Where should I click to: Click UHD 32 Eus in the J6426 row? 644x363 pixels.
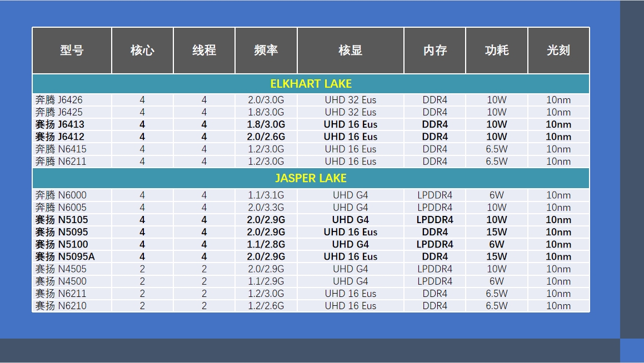point(351,100)
